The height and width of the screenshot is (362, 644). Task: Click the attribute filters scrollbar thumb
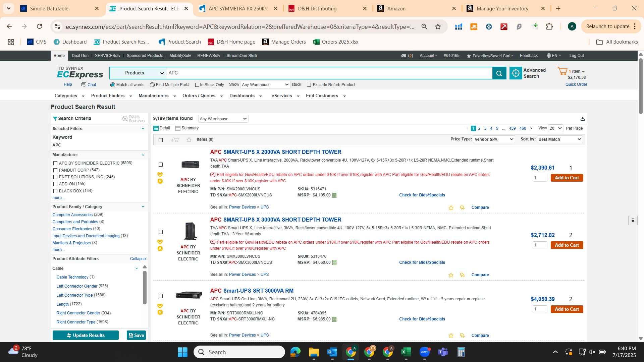[145, 287]
